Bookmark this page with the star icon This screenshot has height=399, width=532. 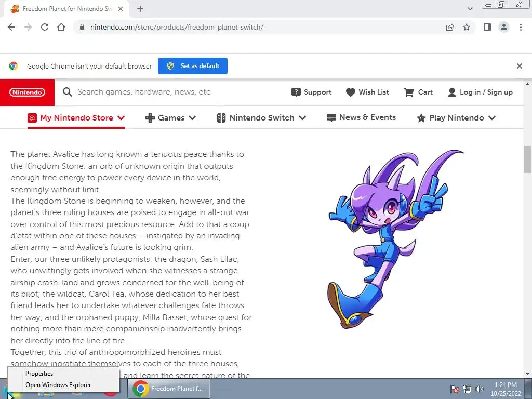click(467, 27)
